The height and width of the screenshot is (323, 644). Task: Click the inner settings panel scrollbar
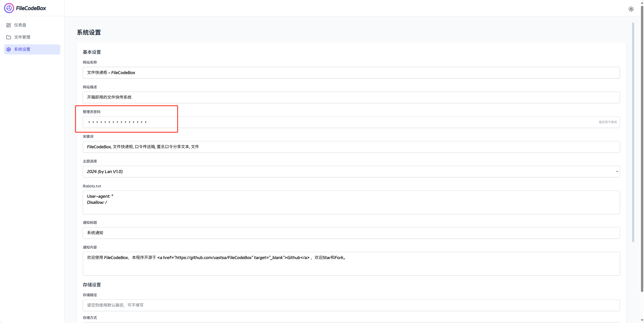coord(633,131)
